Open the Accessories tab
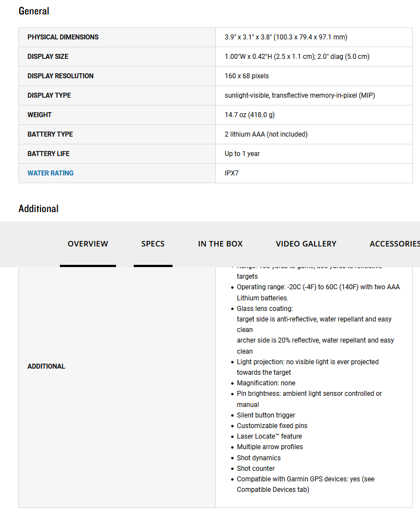Screen dimensions: 420x518 pyautogui.click(x=394, y=244)
